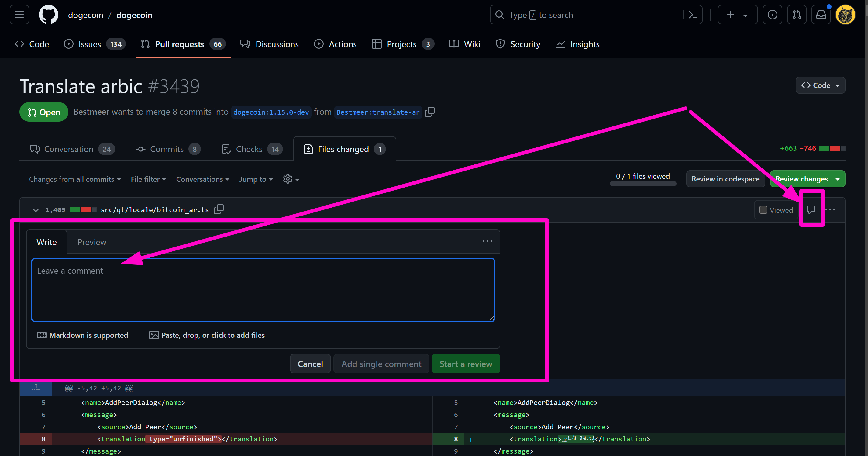The image size is (868, 456).
Task: Open the Actions tab
Action: pos(335,44)
